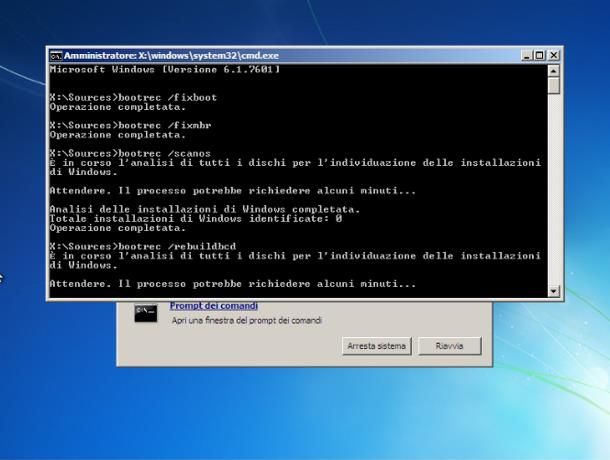Open the cmd.exe system menu icon in title bar
This screenshot has height=460, width=610.
tap(56, 55)
